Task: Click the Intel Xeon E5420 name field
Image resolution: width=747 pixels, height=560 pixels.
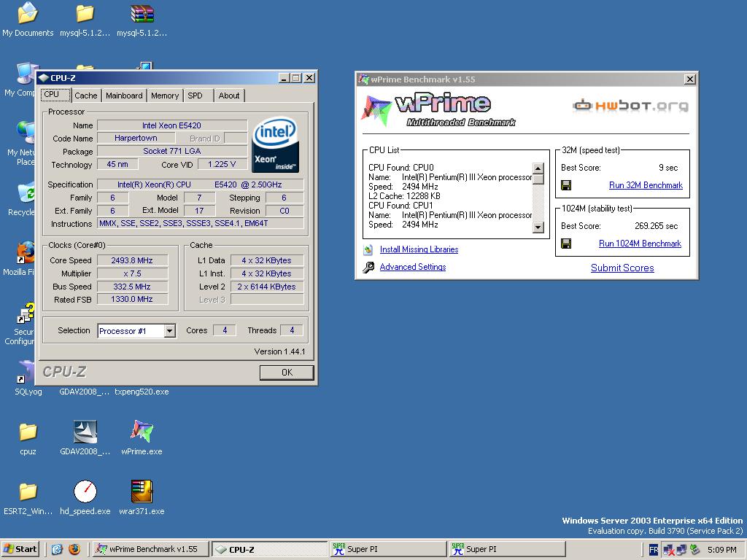Action: click(172, 125)
